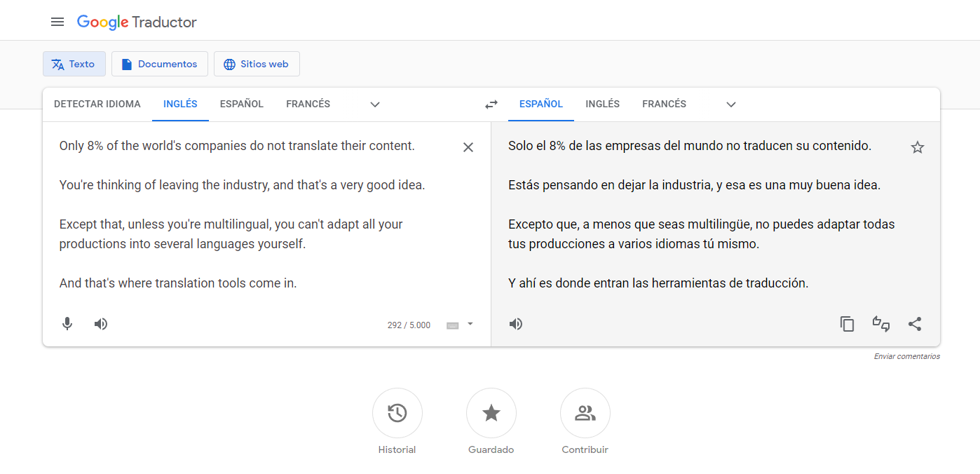This screenshot has width=980, height=474.
Task: Click the text 'Only 8% of the world's companies'
Action: point(153,146)
